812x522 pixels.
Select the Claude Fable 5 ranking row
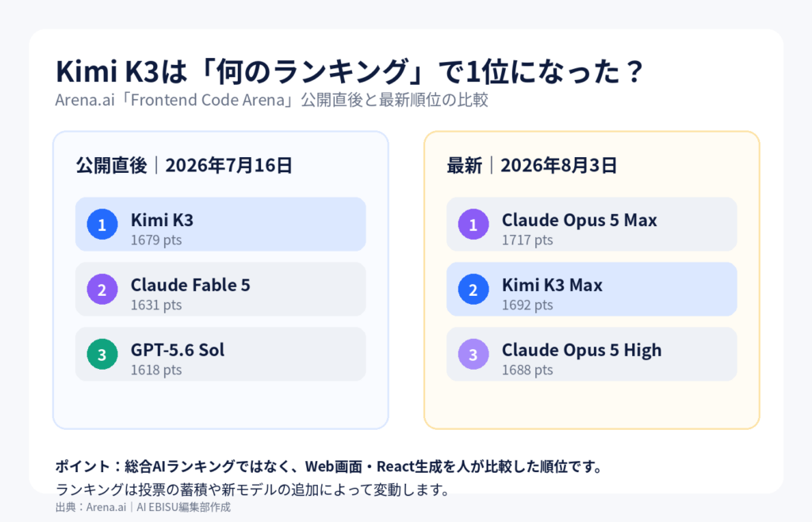click(220, 289)
